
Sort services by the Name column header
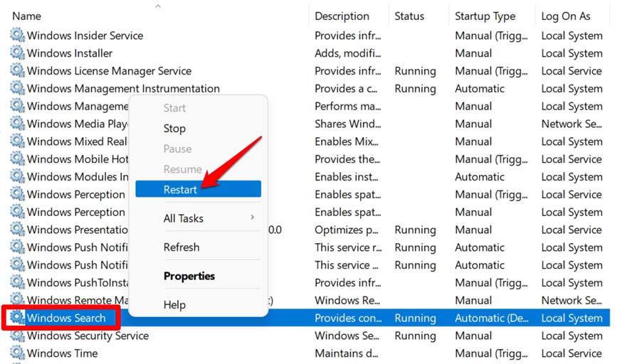coord(27,16)
